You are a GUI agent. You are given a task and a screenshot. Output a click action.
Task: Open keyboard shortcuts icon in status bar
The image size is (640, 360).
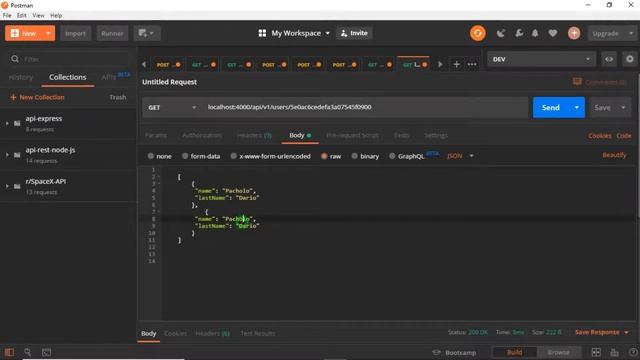(614, 352)
